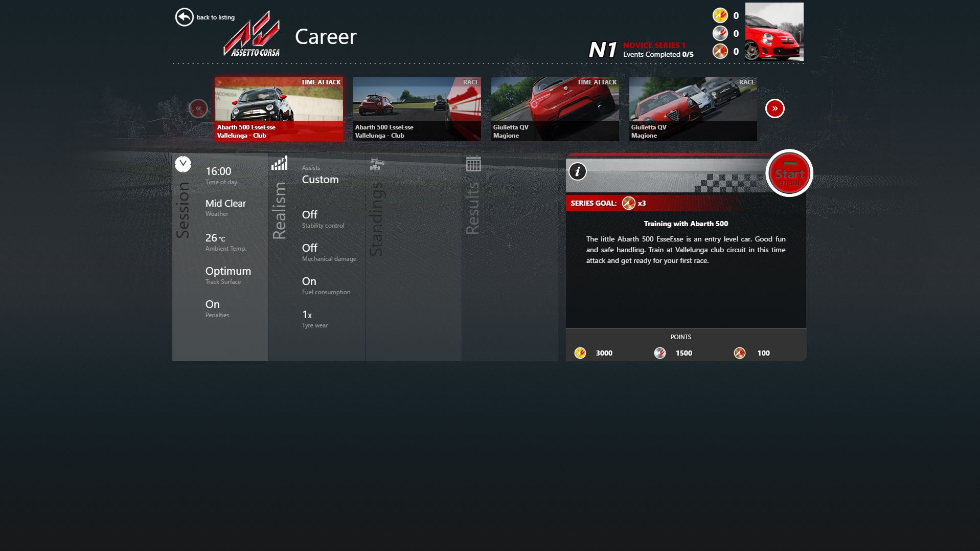This screenshot has height=551, width=980.
Task: Show previous events with left arrow
Action: [x=197, y=108]
